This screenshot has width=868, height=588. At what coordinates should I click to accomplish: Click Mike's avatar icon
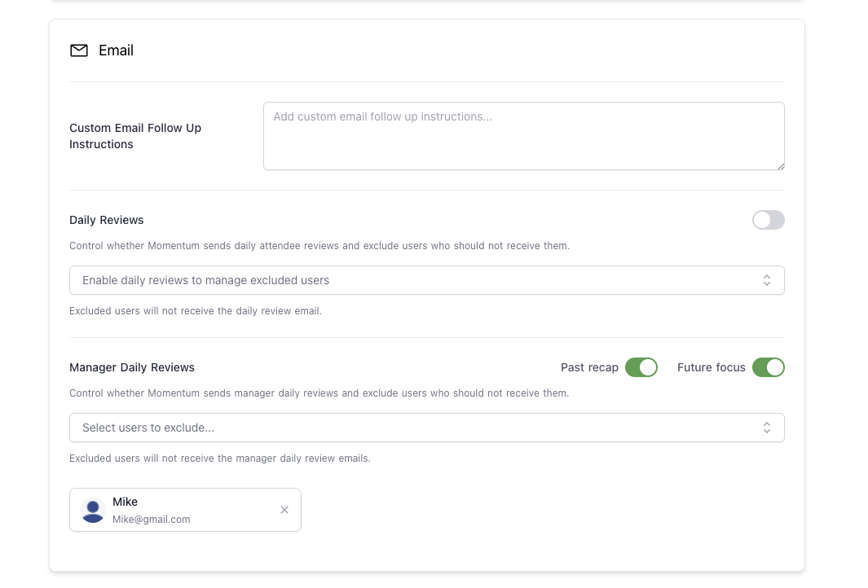[x=92, y=510]
